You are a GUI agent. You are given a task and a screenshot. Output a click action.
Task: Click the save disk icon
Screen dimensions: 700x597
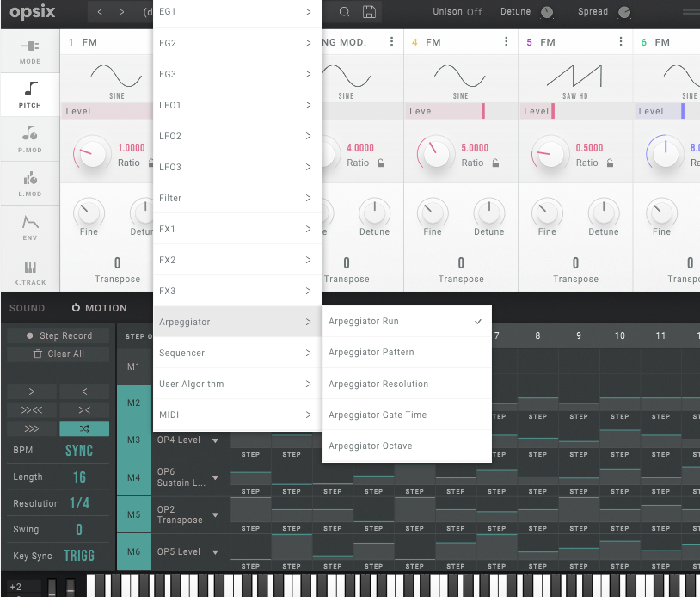[369, 11]
